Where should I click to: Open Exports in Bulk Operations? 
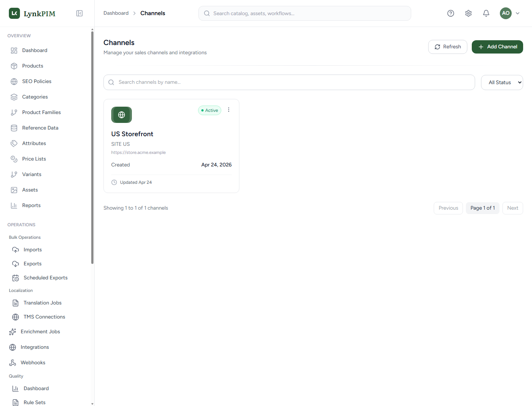click(33, 264)
